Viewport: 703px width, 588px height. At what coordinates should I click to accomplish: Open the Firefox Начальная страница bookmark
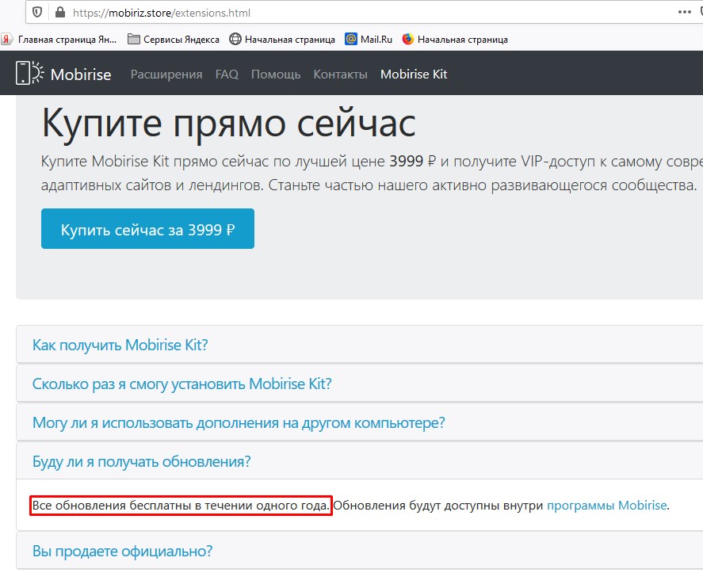pos(455,40)
